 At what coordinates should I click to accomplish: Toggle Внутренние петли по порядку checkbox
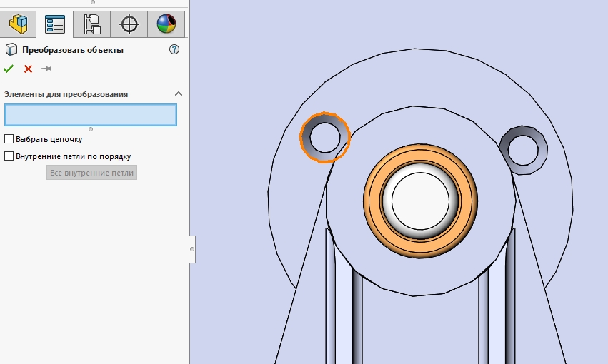coord(9,156)
